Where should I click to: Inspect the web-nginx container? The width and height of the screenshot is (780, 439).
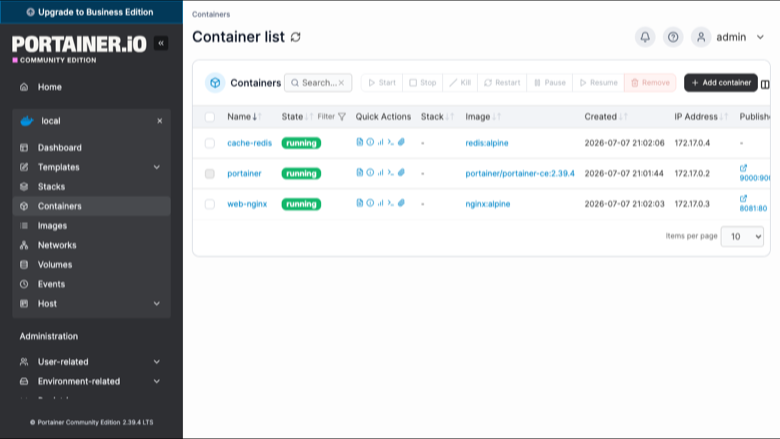[370, 203]
